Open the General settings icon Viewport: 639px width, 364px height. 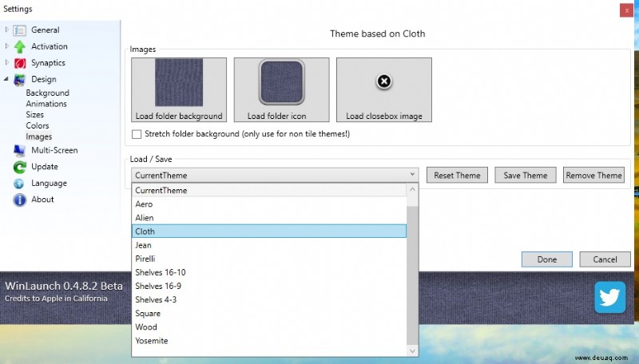pos(19,30)
